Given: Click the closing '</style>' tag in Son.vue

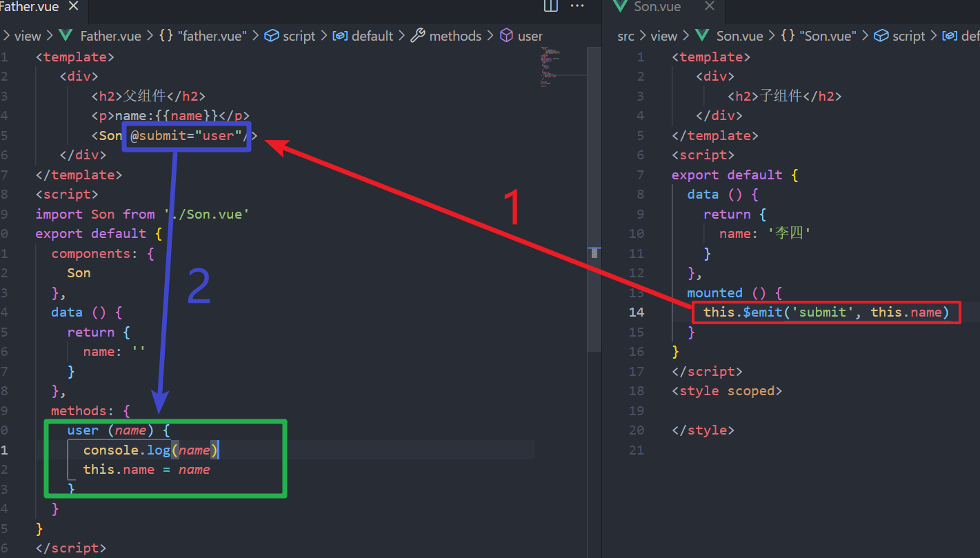Looking at the screenshot, I should click(x=703, y=430).
